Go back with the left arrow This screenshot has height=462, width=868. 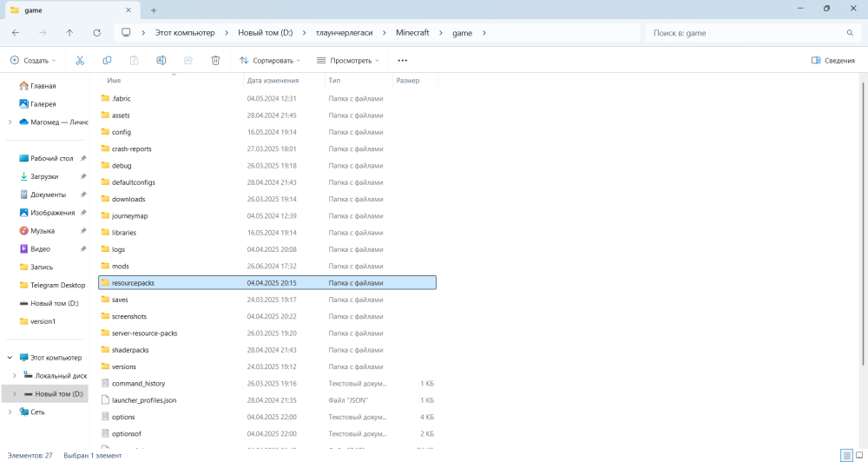16,33
